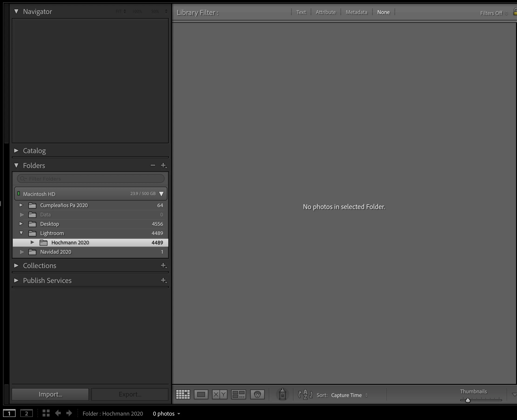The width and height of the screenshot is (517, 420).
Task: Toggle second window display button 2
Action: [26, 413]
